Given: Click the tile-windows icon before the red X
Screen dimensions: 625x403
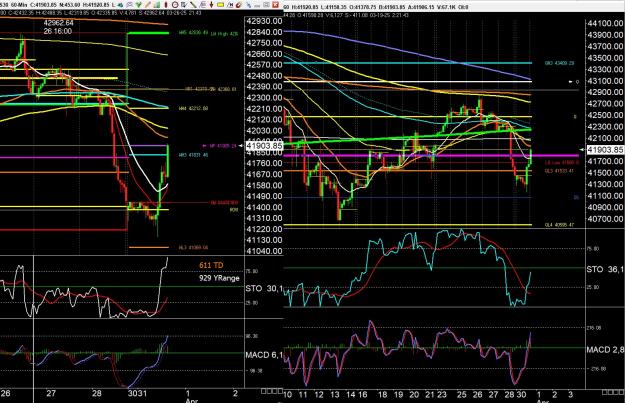Looking at the screenshot, I should [x=266, y=5].
